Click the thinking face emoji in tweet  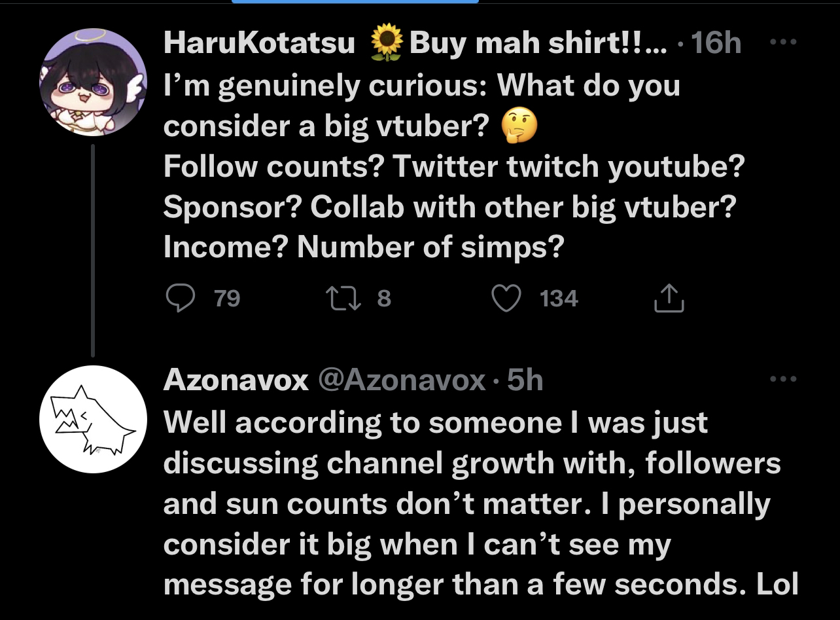click(518, 126)
